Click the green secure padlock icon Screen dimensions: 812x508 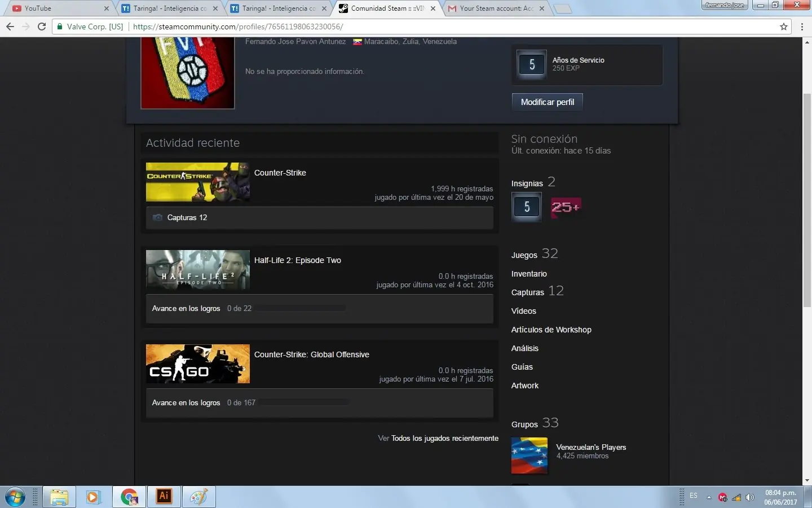point(60,27)
